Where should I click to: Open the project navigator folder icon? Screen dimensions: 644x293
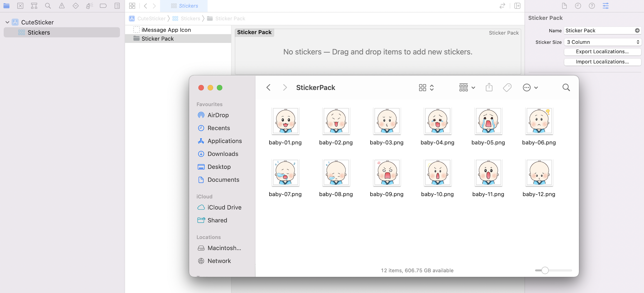(6, 6)
